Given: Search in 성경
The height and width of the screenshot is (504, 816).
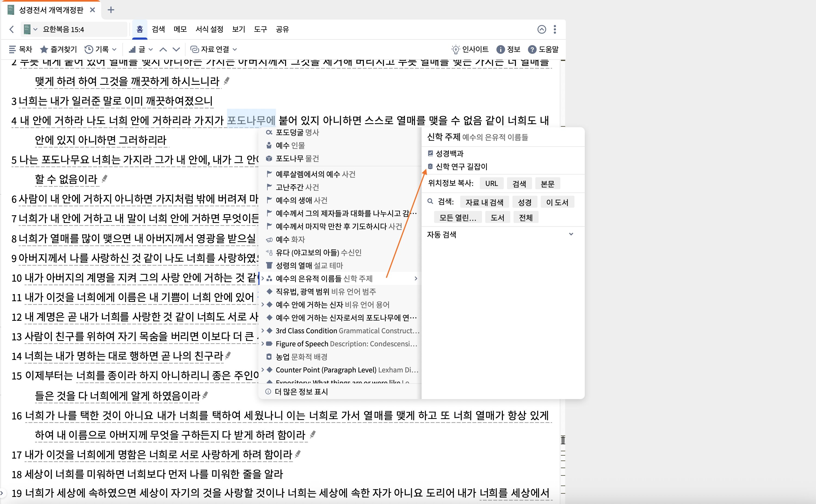Looking at the screenshot, I should click(x=524, y=202).
